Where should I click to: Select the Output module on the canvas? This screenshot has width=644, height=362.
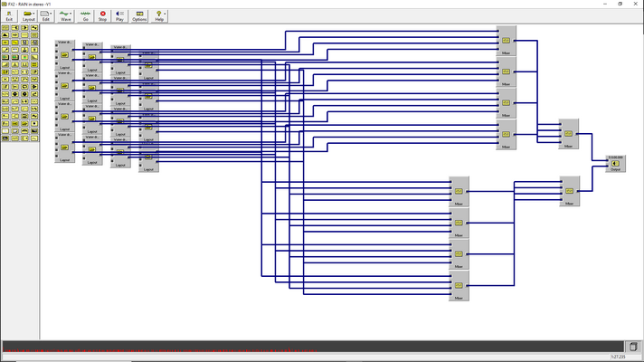(x=615, y=164)
